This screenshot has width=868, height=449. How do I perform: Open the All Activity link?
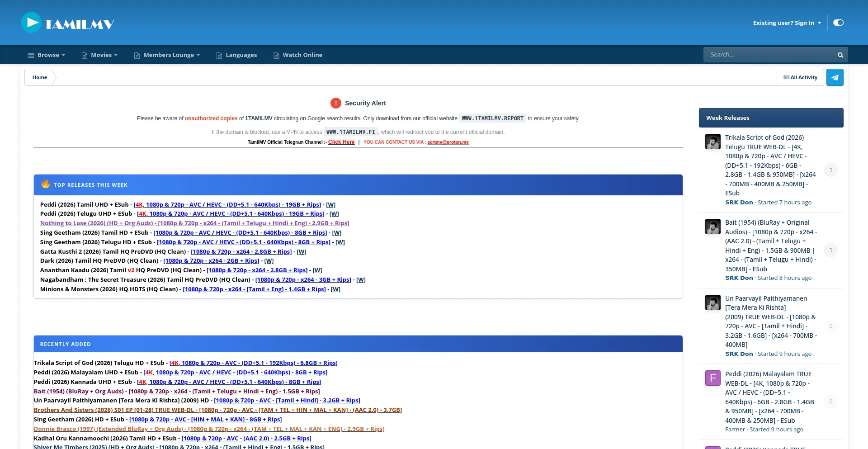click(801, 77)
